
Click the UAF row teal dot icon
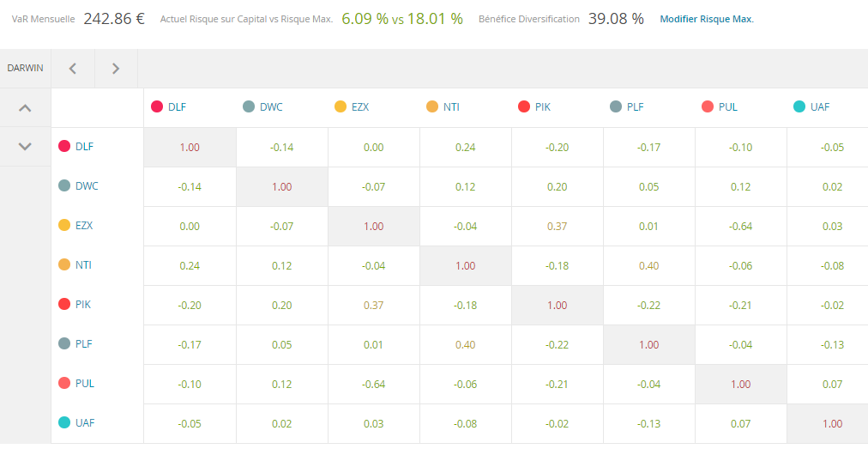[x=64, y=423]
